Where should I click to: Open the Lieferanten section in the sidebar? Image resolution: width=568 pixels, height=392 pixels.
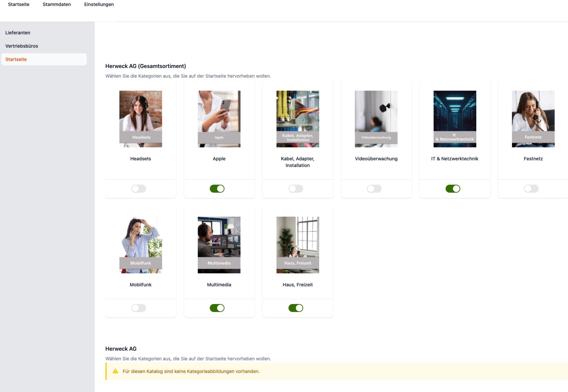[17, 32]
